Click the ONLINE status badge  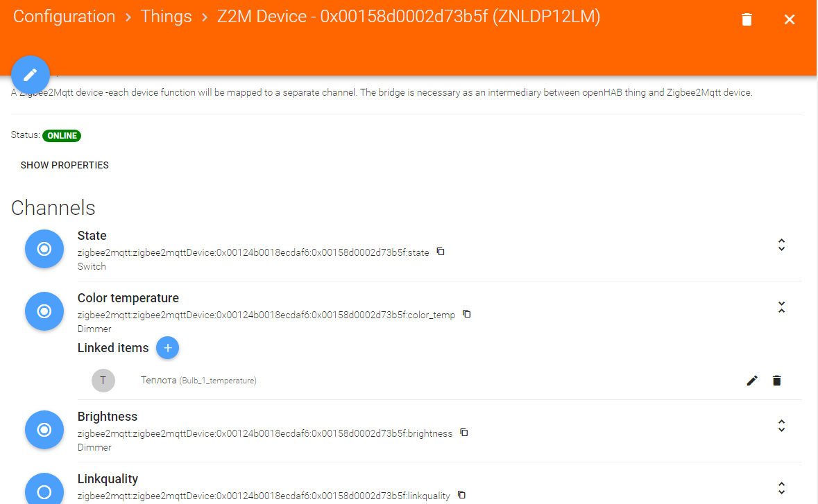[x=62, y=135]
